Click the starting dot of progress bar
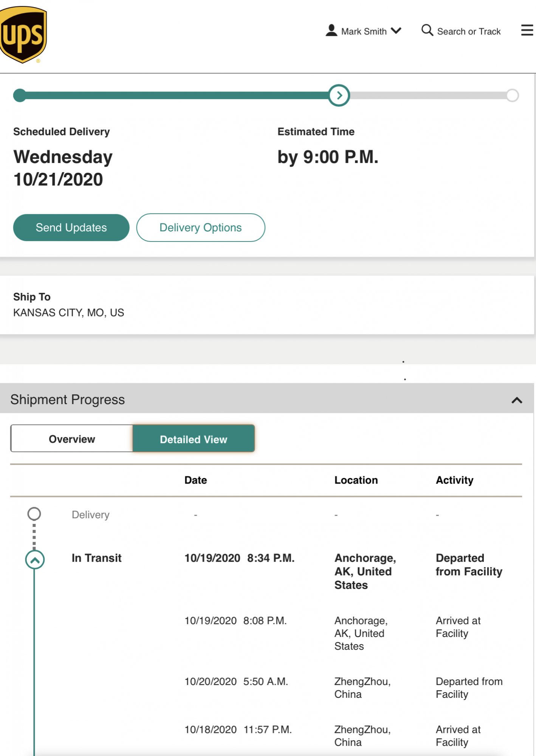The height and width of the screenshot is (756, 536). pos(20,95)
